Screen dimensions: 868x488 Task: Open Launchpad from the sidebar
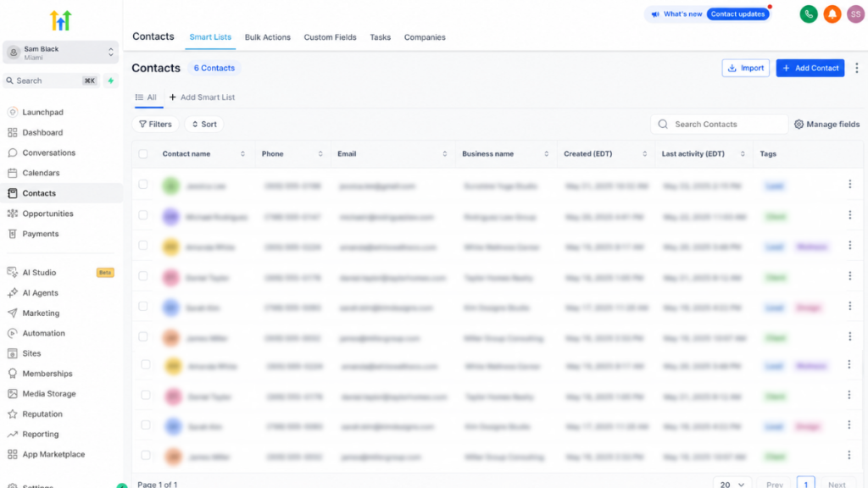click(42, 113)
